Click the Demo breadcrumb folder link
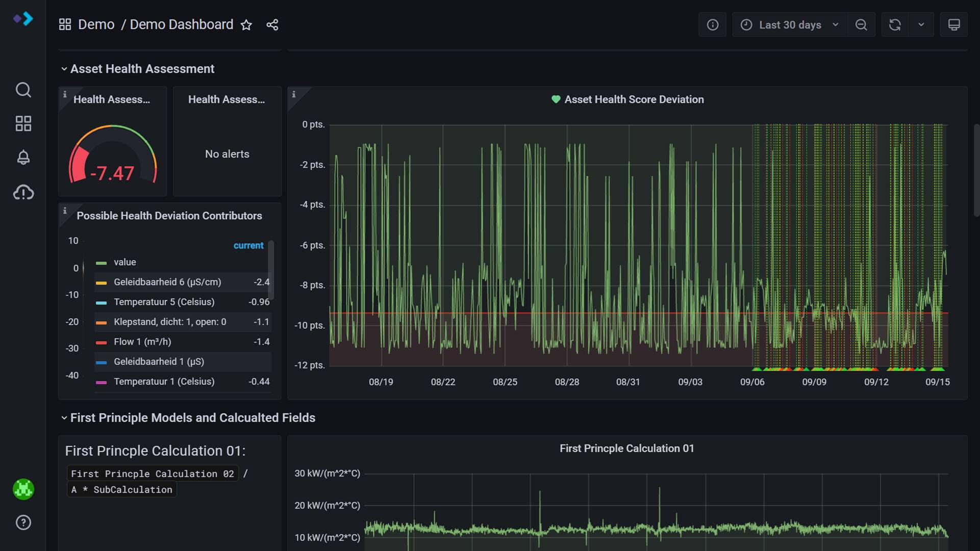This screenshot has width=980, height=551. point(96,25)
